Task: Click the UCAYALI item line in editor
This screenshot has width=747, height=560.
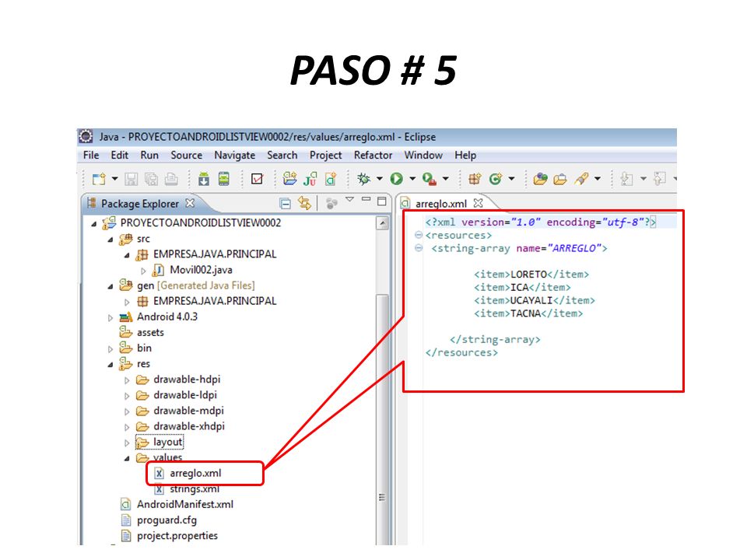Action: point(534,300)
